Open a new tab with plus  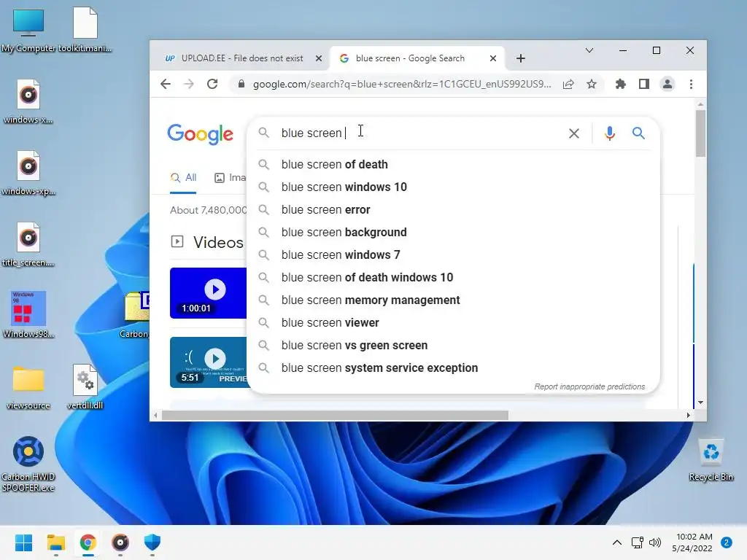521,58
